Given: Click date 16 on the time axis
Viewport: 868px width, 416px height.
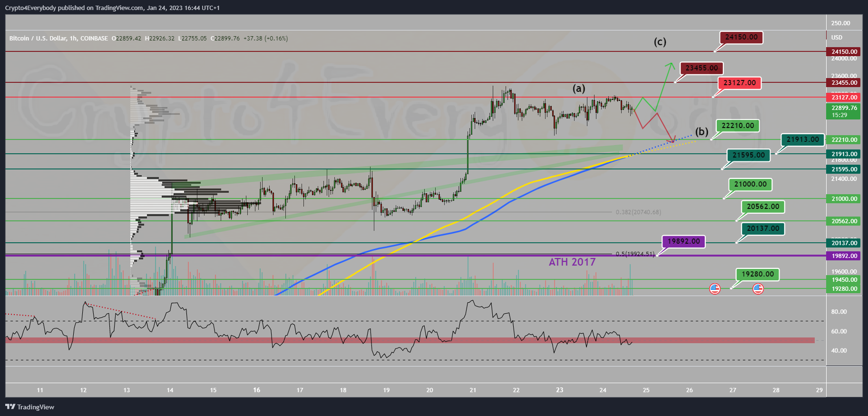Looking at the screenshot, I should point(256,390).
